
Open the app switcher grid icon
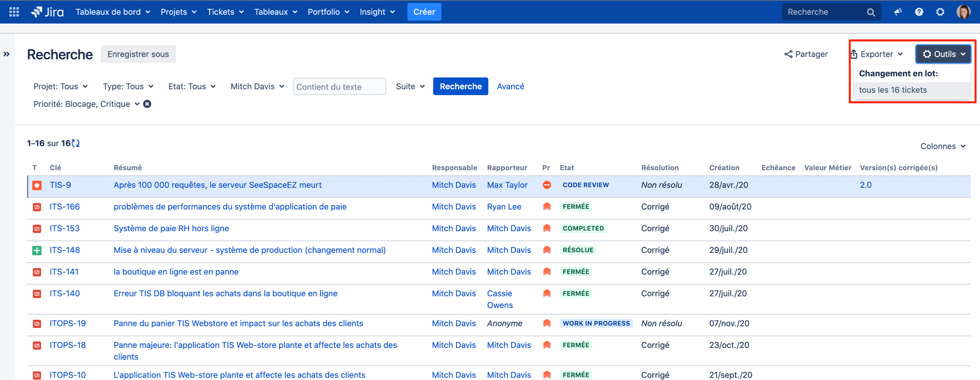coord(14,12)
